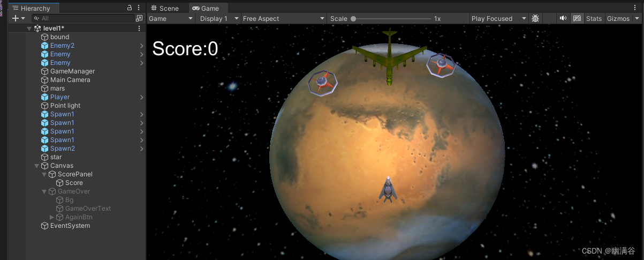Click the cube icon beside GameManager
644x260 pixels.
click(x=45, y=71)
